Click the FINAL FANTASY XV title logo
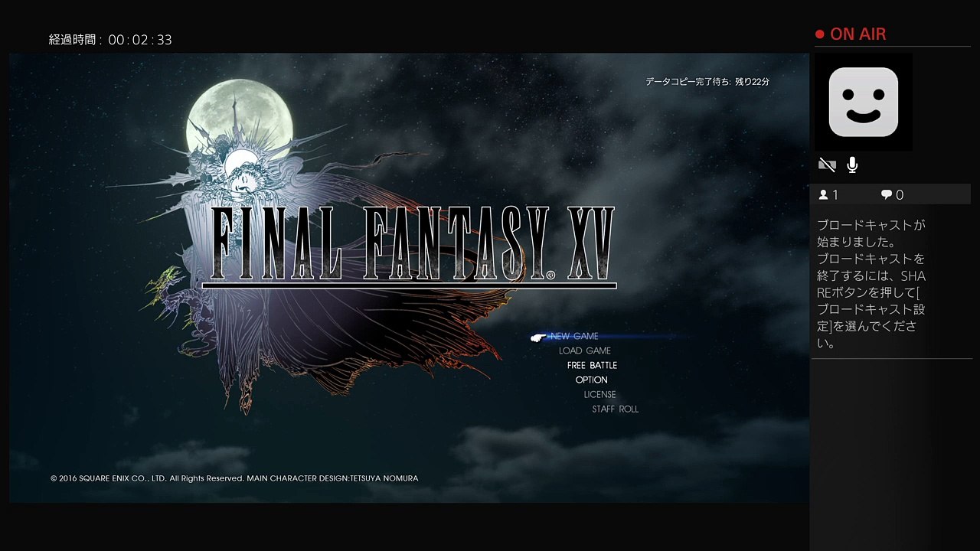The image size is (980, 551). pos(410,246)
